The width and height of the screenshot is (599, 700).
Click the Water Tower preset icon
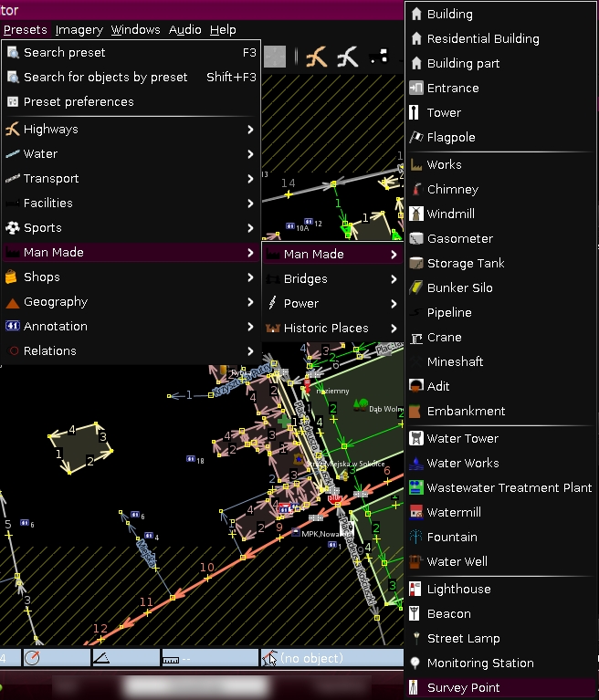tap(416, 438)
